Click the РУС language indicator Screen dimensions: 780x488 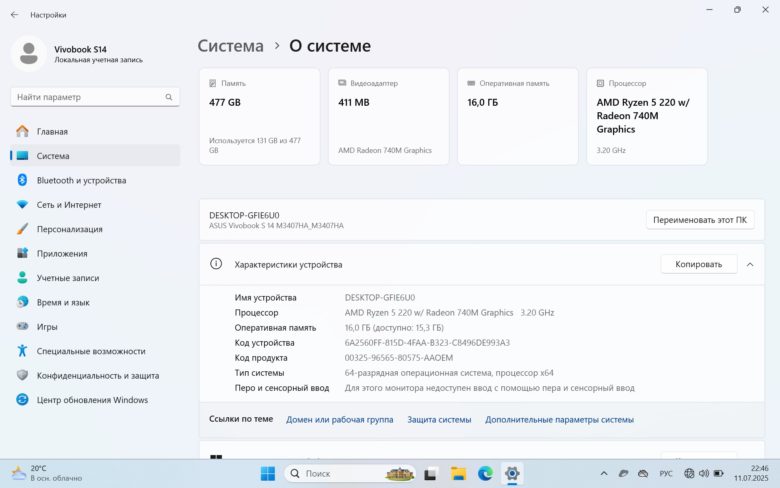click(666, 474)
